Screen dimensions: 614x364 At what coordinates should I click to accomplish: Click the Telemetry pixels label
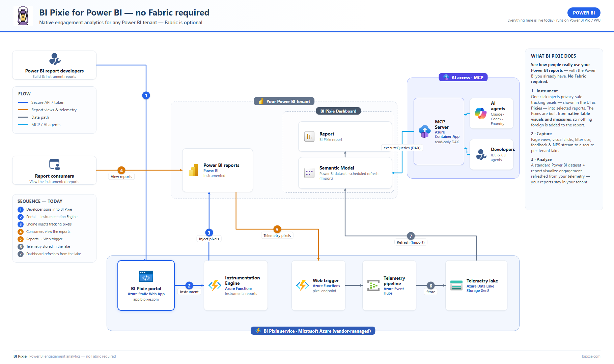tap(277, 236)
